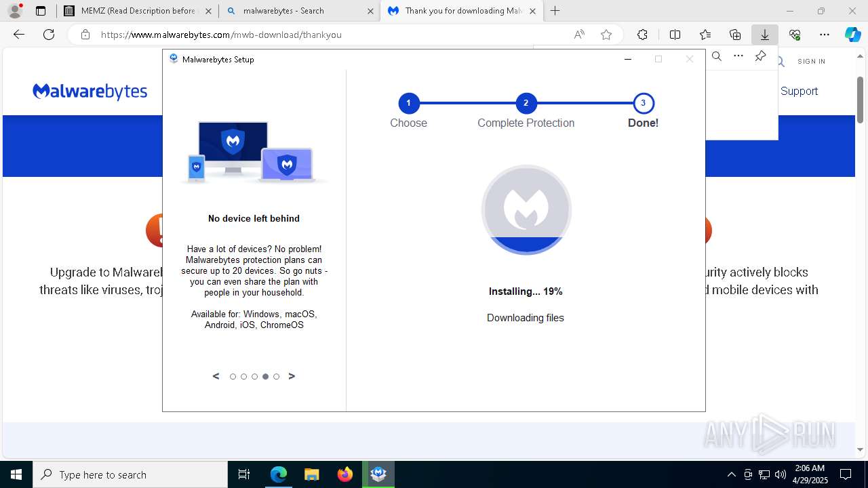Select the first slide indicator dot

233,377
